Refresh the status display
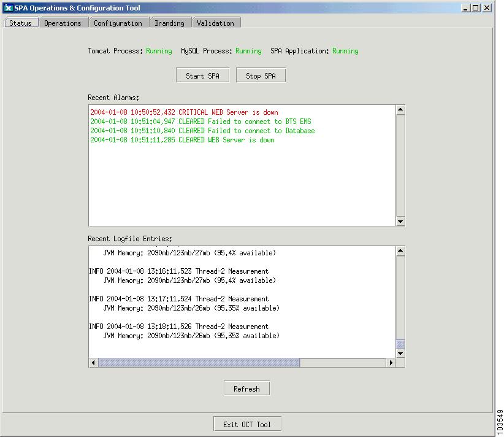Screen dimensions: 504x437 (246, 389)
